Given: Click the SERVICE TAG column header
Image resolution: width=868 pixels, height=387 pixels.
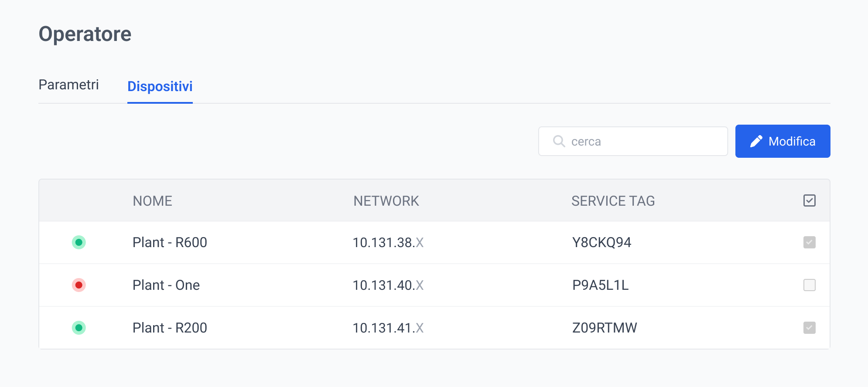Looking at the screenshot, I should (613, 201).
